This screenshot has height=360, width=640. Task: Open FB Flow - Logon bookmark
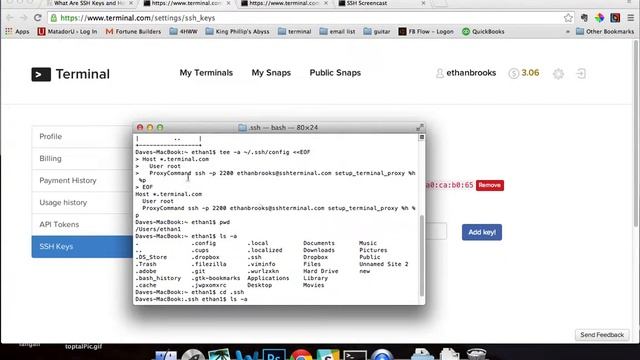[426, 31]
